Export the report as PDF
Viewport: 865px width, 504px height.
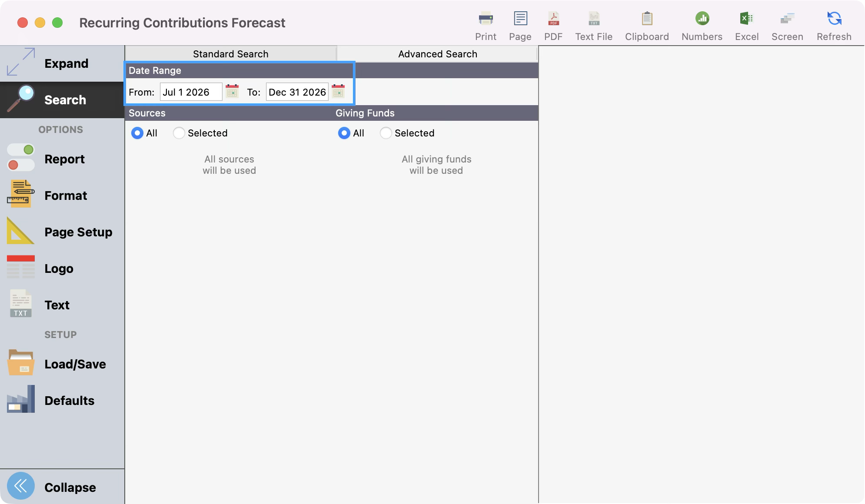553,26
